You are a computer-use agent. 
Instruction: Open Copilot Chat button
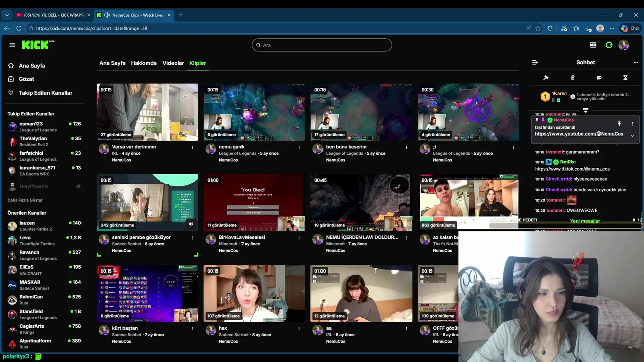pyautogui.click(x=630, y=28)
